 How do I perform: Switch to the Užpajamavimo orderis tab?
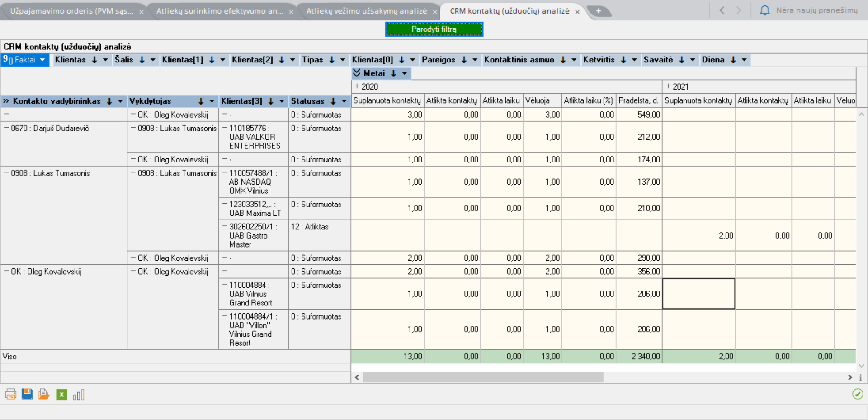(71, 11)
